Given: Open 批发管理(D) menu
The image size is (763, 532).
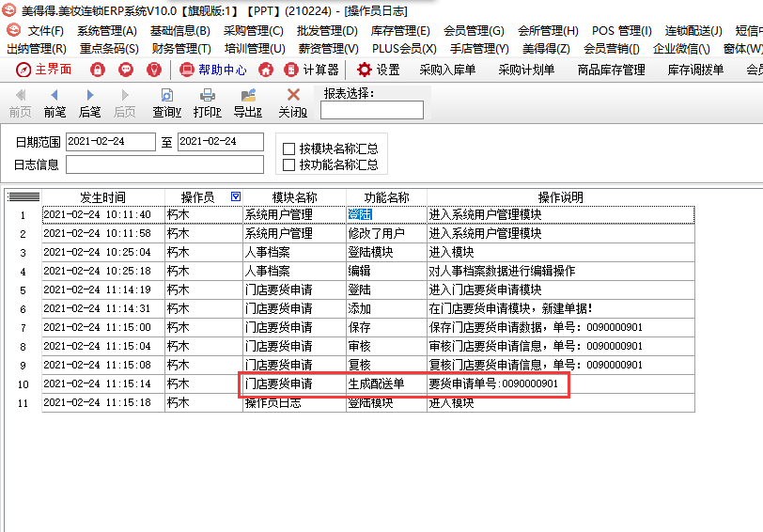Looking at the screenshot, I should [x=327, y=31].
